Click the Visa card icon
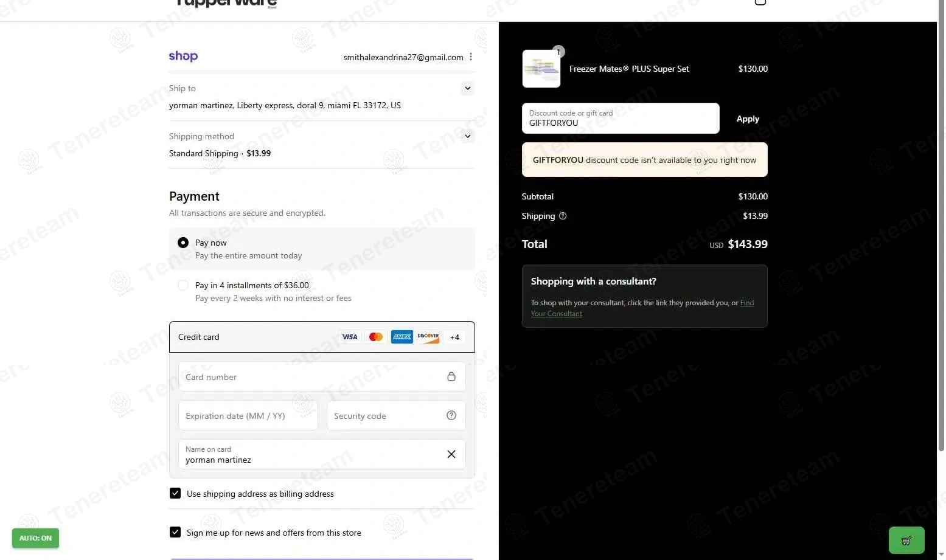Viewport: 946px width, 560px height. coord(350,337)
